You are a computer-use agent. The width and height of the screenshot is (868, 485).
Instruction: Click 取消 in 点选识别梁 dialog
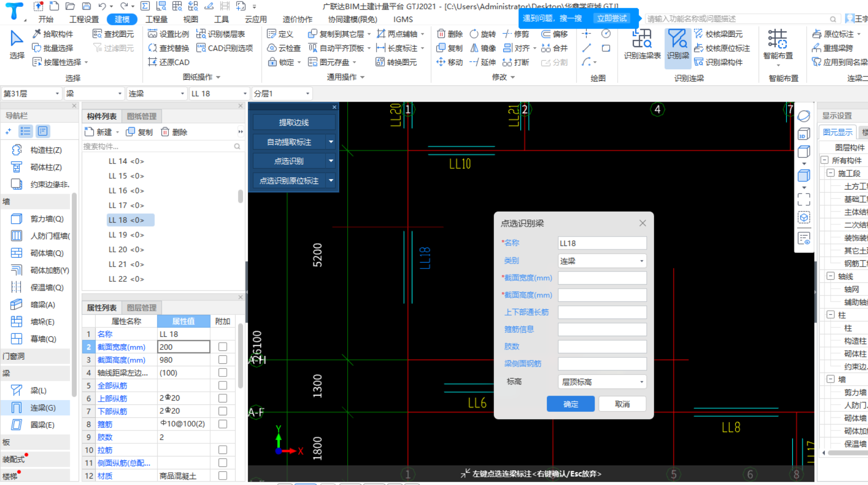(x=622, y=404)
